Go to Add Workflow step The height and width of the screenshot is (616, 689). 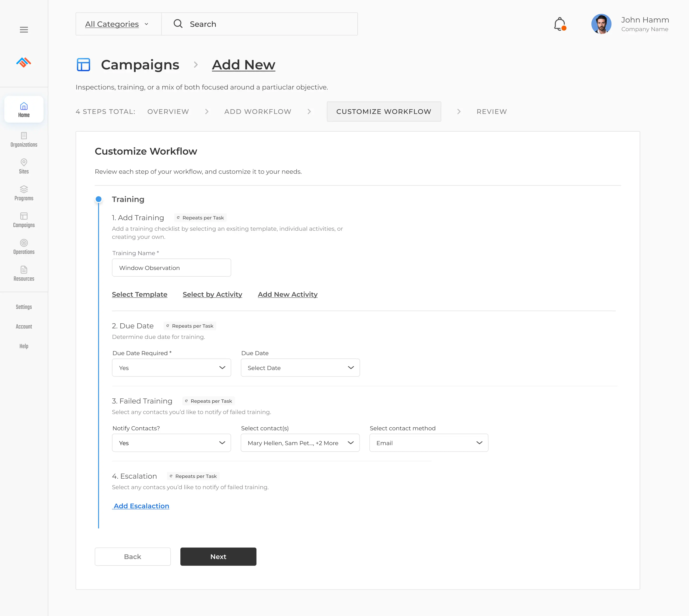pos(258,112)
